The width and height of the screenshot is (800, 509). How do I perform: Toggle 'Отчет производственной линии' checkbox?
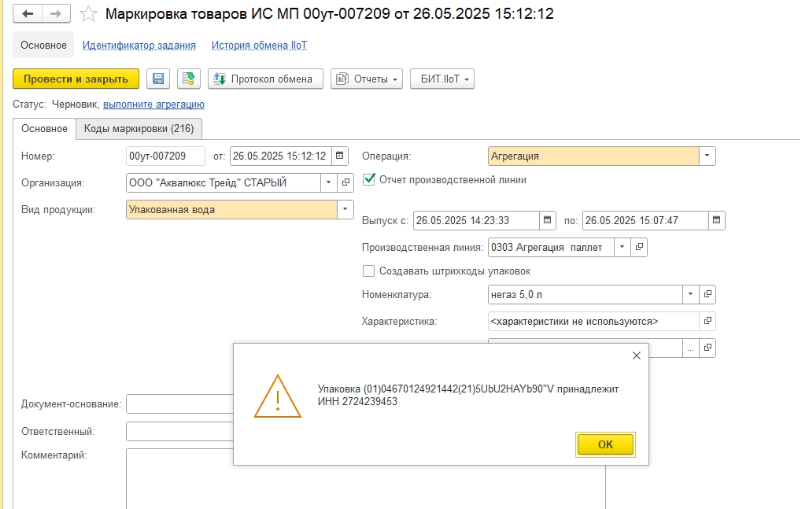point(369,180)
